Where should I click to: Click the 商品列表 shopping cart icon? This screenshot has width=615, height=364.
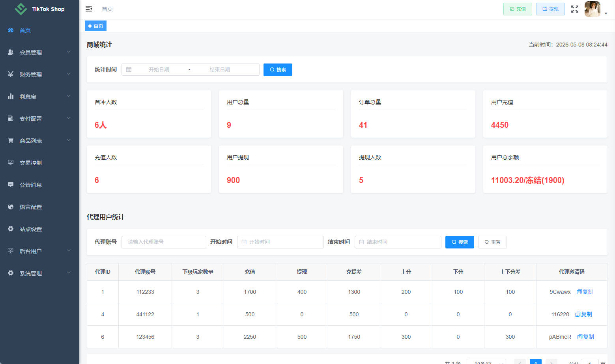coord(11,140)
